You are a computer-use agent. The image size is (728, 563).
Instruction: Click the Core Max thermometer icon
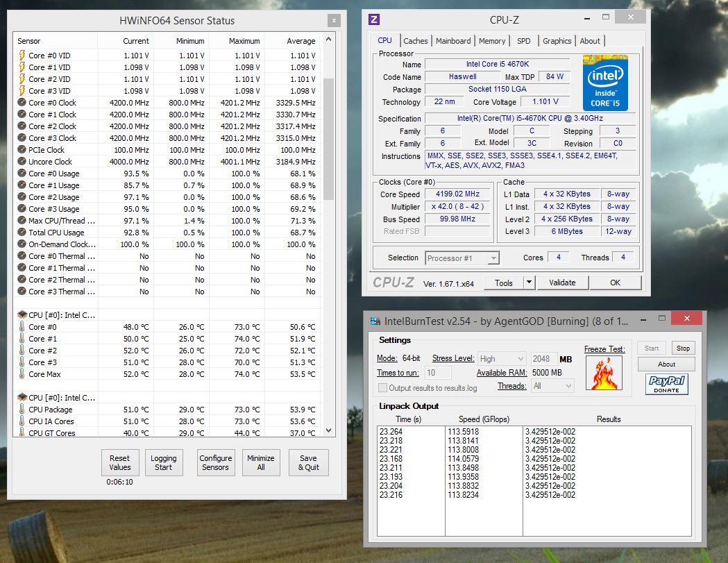22,374
